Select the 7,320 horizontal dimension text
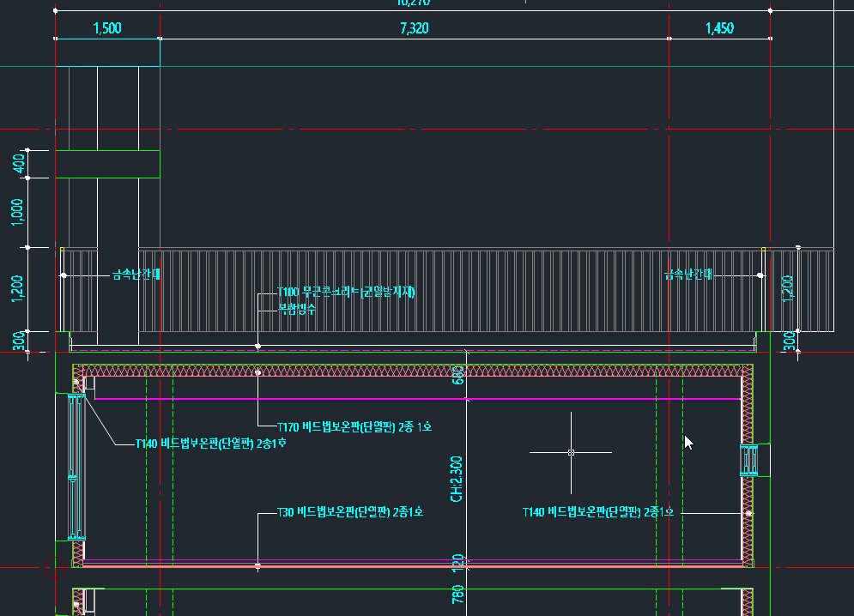 click(414, 28)
